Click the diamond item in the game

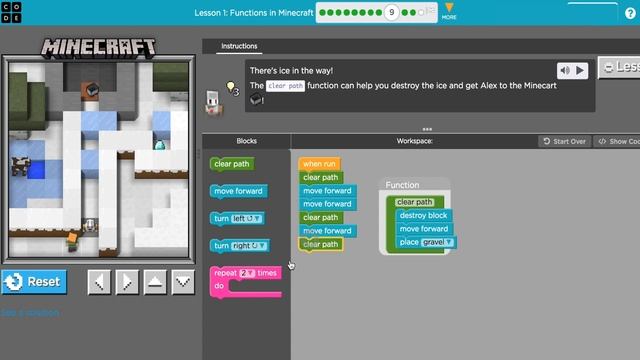pyautogui.click(x=160, y=144)
